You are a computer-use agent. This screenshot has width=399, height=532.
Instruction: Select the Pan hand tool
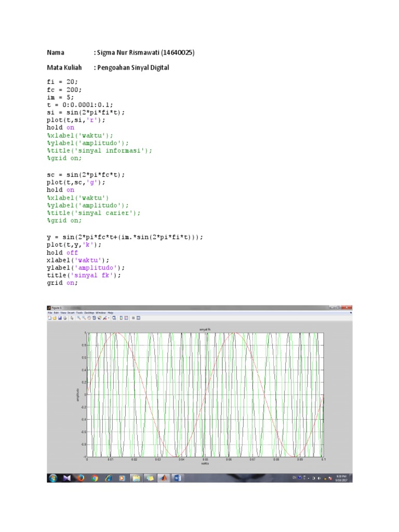[89, 318]
